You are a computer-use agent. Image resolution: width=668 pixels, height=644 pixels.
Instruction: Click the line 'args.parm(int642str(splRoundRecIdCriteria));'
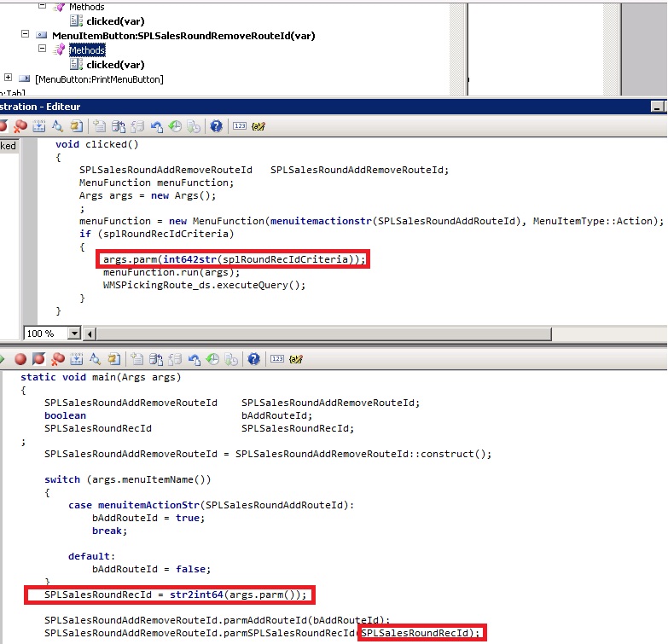(x=234, y=259)
